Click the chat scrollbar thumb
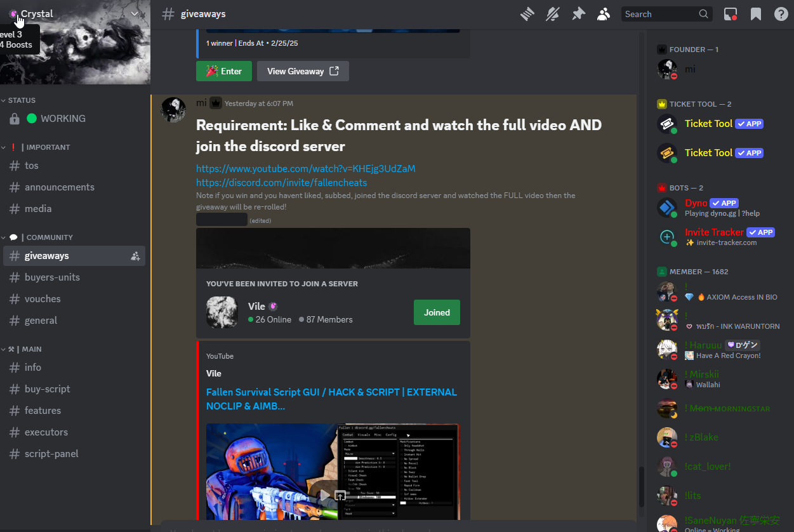The width and height of the screenshot is (794, 532). (641, 486)
